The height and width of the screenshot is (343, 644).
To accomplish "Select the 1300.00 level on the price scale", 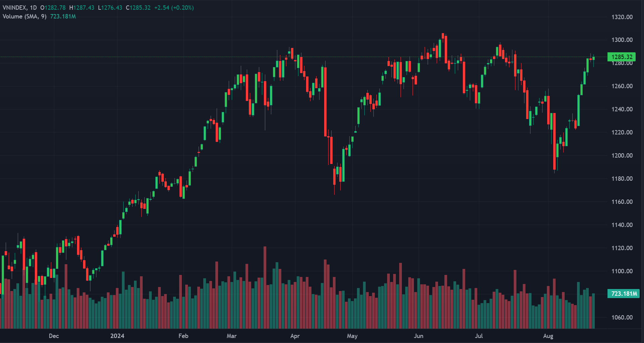I will [x=622, y=40].
